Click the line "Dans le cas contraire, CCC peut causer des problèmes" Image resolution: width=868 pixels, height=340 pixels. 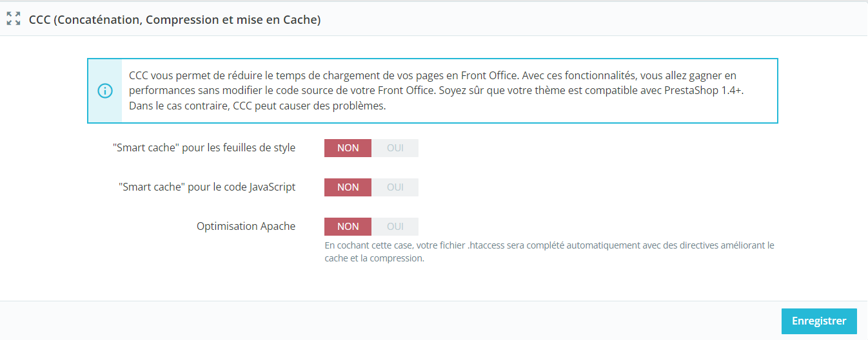click(257, 106)
